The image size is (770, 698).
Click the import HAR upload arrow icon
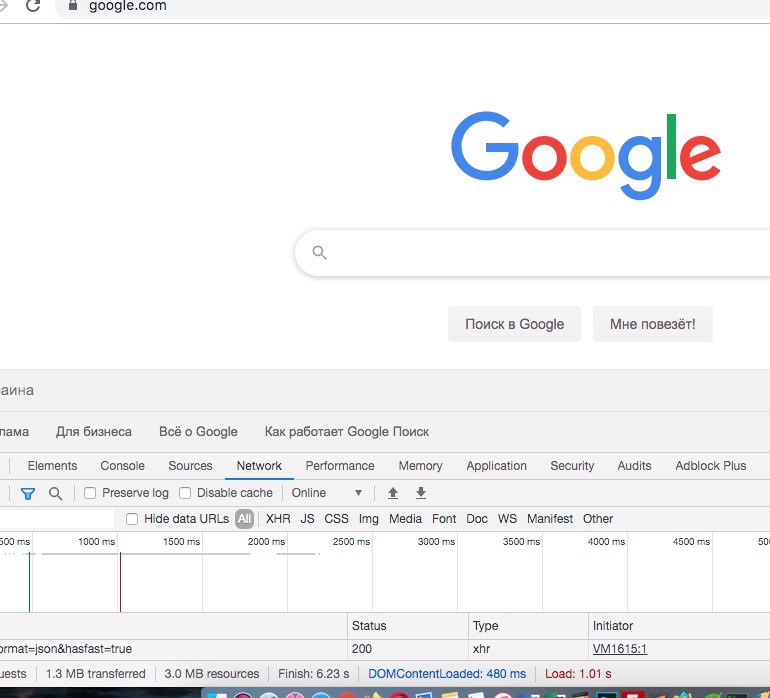(393, 493)
